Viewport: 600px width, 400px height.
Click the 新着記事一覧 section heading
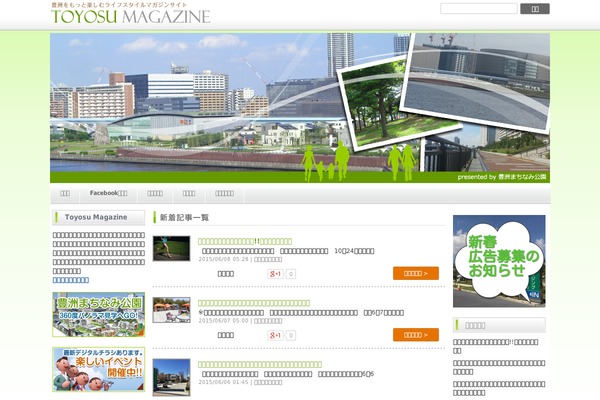click(184, 218)
